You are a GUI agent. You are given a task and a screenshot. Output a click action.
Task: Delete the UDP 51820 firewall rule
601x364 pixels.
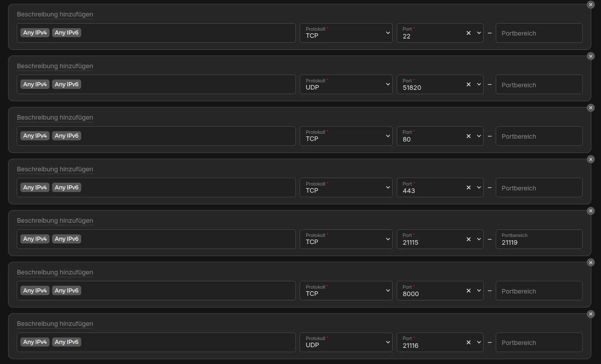[591, 56]
